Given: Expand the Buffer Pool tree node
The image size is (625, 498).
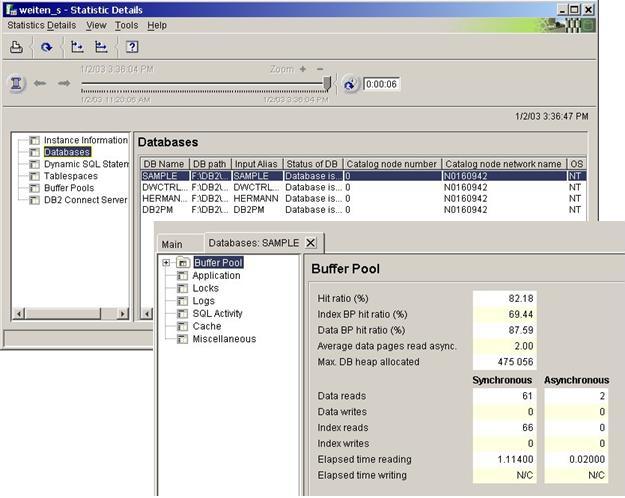Looking at the screenshot, I should click(166, 263).
